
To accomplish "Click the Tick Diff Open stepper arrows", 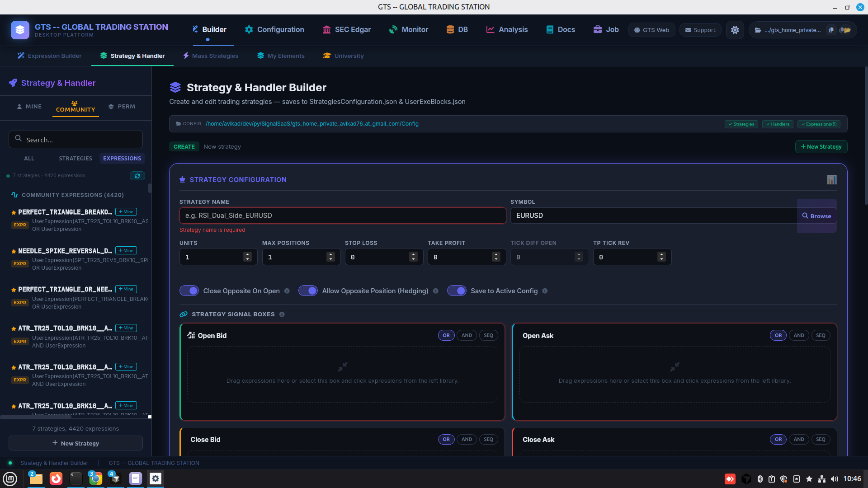I will [x=579, y=257].
